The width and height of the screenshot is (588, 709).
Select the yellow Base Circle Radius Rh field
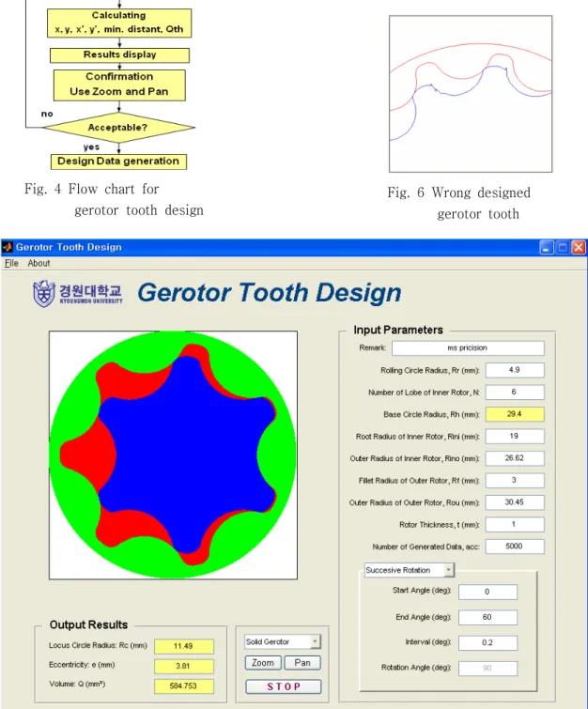click(x=515, y=414)
